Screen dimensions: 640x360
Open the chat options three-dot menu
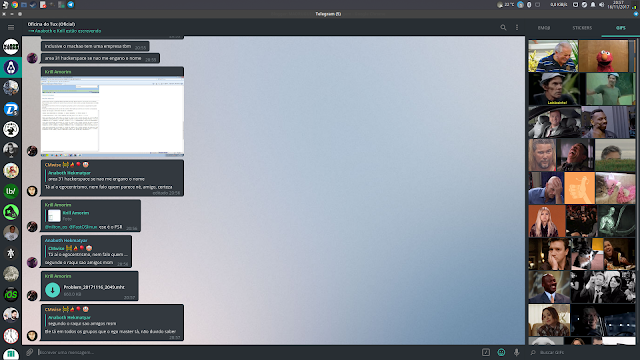(x=517, y=27)
